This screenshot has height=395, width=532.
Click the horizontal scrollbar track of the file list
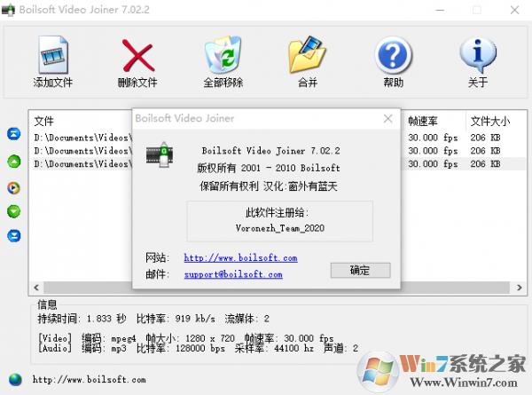(x=277, y=288)
